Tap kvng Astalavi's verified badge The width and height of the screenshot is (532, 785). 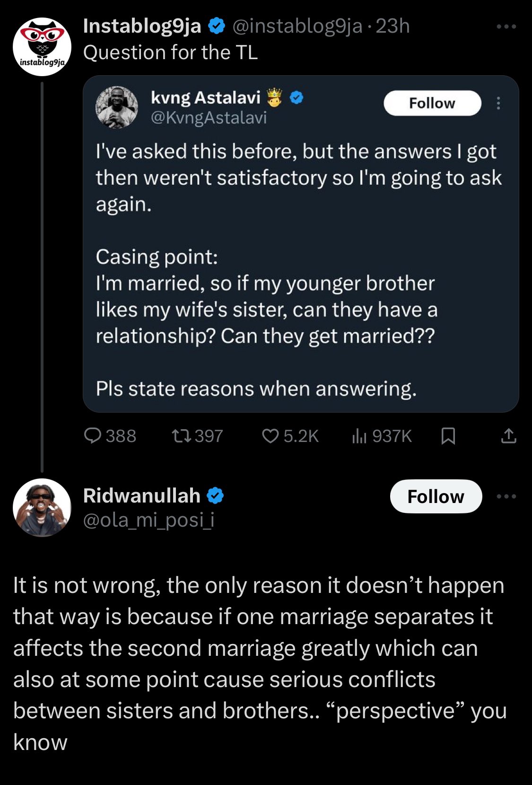click(296, 98)
